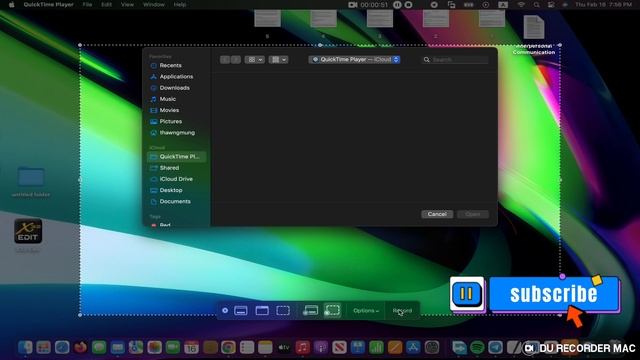This screenshot has width=640, height=360.
Task: Open the Help menu
Action: click(180, 4)
